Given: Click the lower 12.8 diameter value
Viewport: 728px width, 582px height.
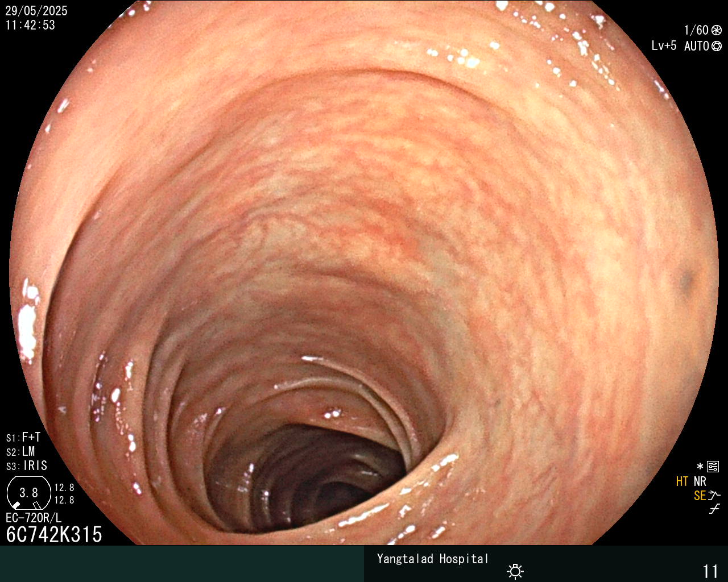Looking at the screenshot, I should click(x=64, y=500).
